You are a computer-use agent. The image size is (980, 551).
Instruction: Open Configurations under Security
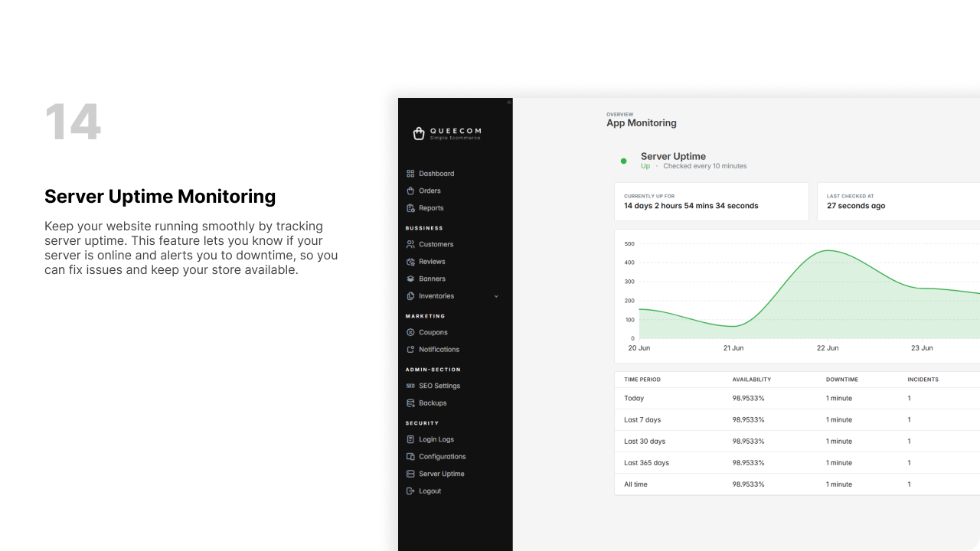click(x=442, y=457)
